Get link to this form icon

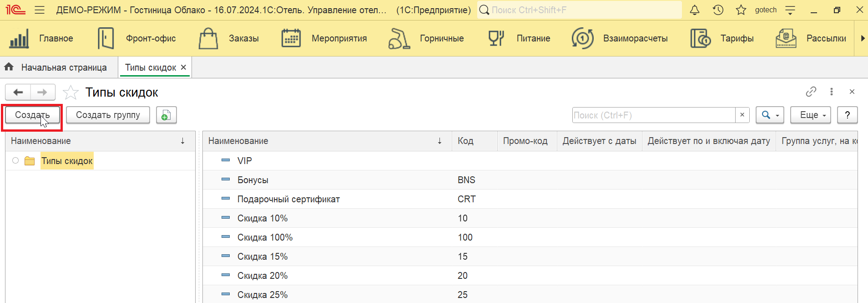pos(811,92)
